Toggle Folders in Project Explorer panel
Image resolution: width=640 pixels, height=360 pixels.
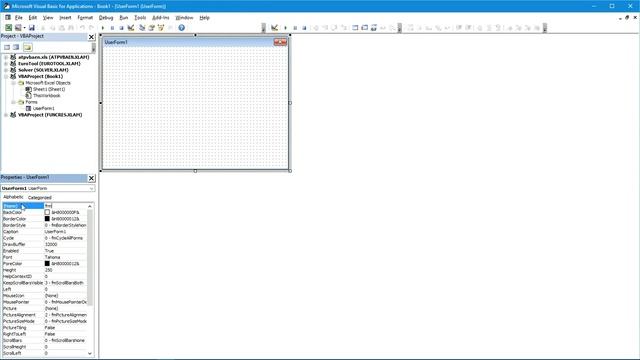tap(27, 47)
